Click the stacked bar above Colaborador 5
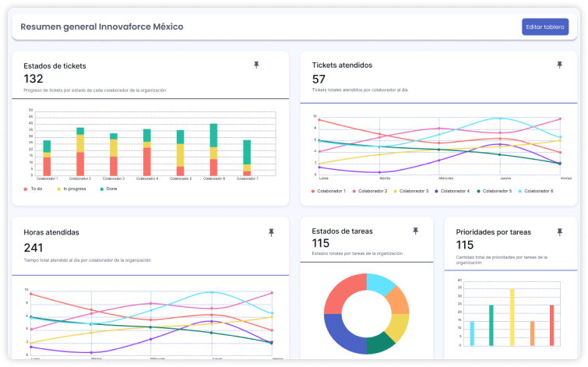The width and height of the screenshot is (588, 367). [x=181, y=153]
